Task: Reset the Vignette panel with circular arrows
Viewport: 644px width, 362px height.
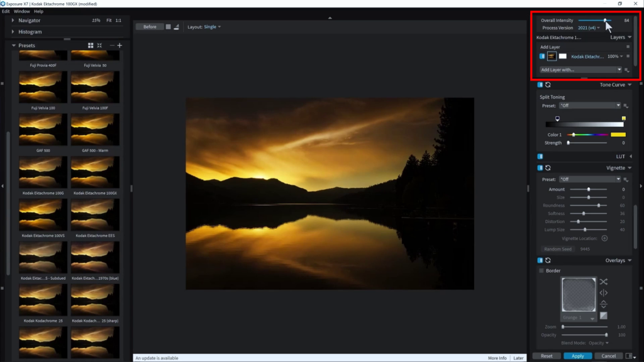Action: [548, 168]
